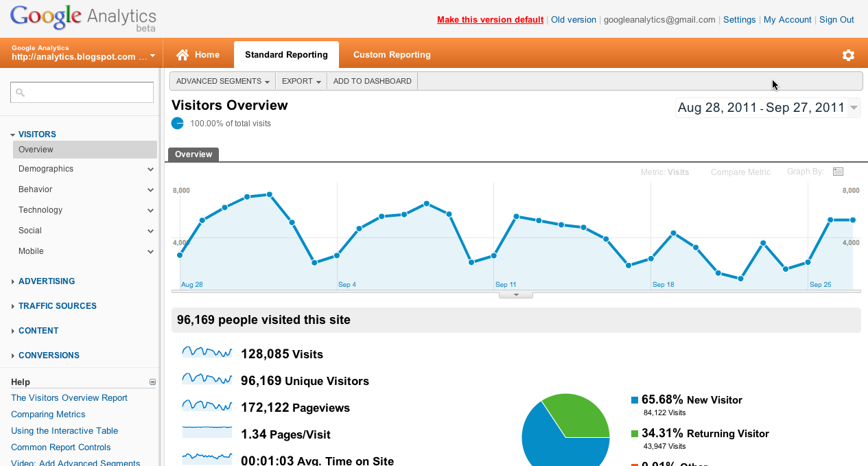Collapse the Help panel minus icon
The width and height of the screenshot is (868, 466).
click(152, 382)
